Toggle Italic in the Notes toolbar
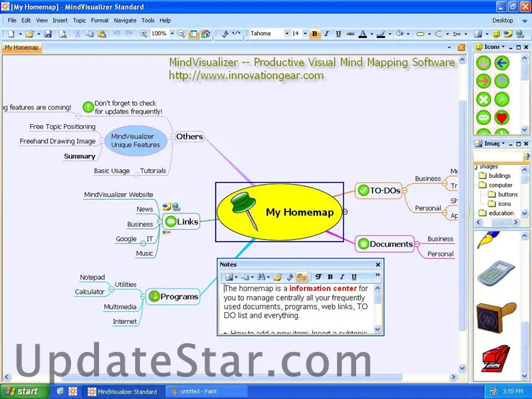532x399 pixels. tap(342, 277)
